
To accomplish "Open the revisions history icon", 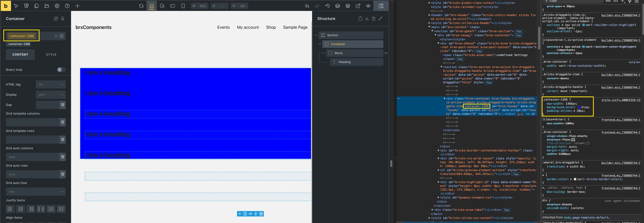I will click(327, 6).
